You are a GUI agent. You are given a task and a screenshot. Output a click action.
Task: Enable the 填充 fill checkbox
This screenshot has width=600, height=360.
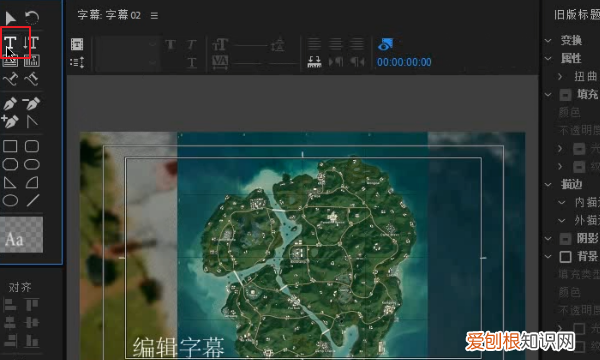[565, 94]
